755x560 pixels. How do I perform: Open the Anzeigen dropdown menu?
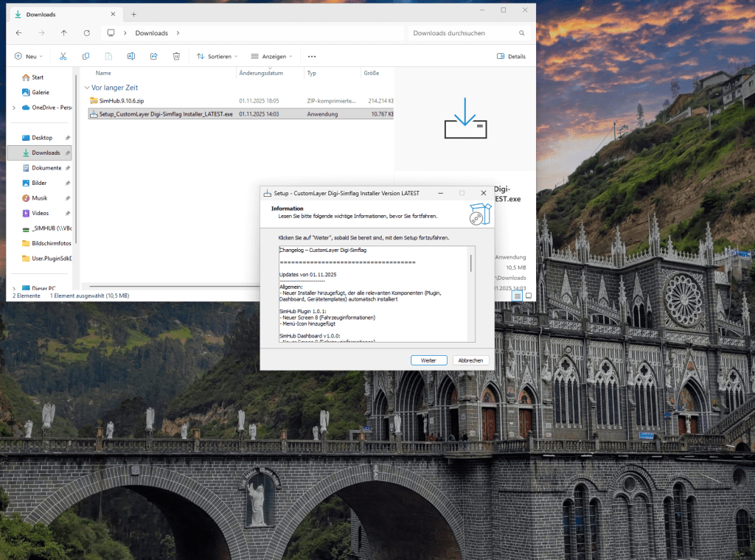pos(271,56)
